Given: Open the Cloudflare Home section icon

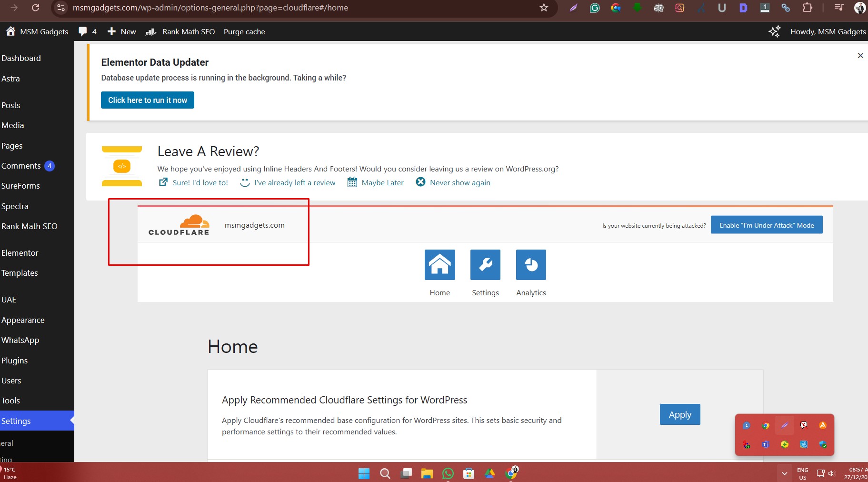Looking at the screenshot, I should (439, 265).
